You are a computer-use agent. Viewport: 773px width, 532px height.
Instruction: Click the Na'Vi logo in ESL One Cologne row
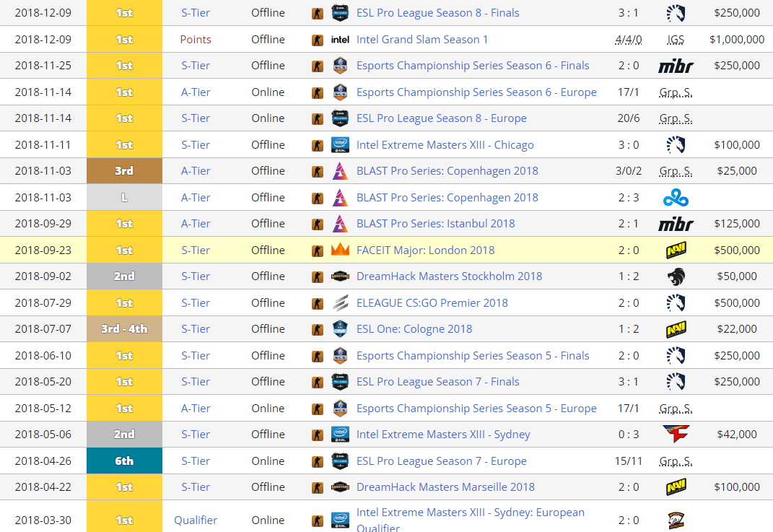(x=676, y=329)
